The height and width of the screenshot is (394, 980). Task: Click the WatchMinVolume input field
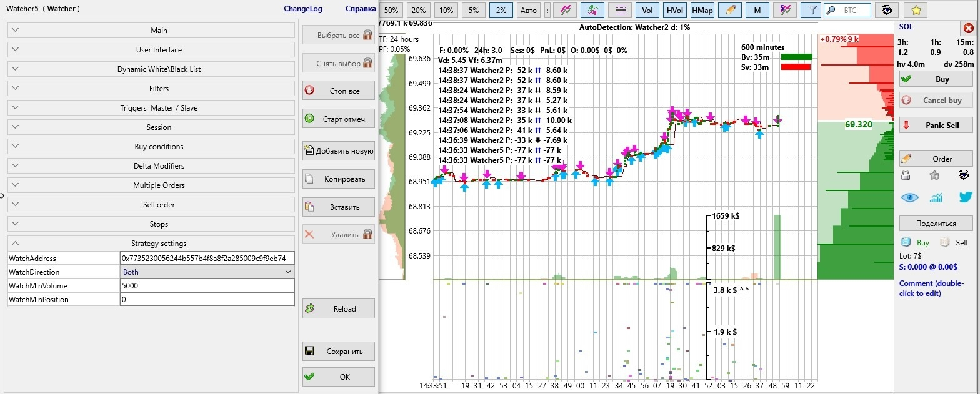[x=207, y=286]
